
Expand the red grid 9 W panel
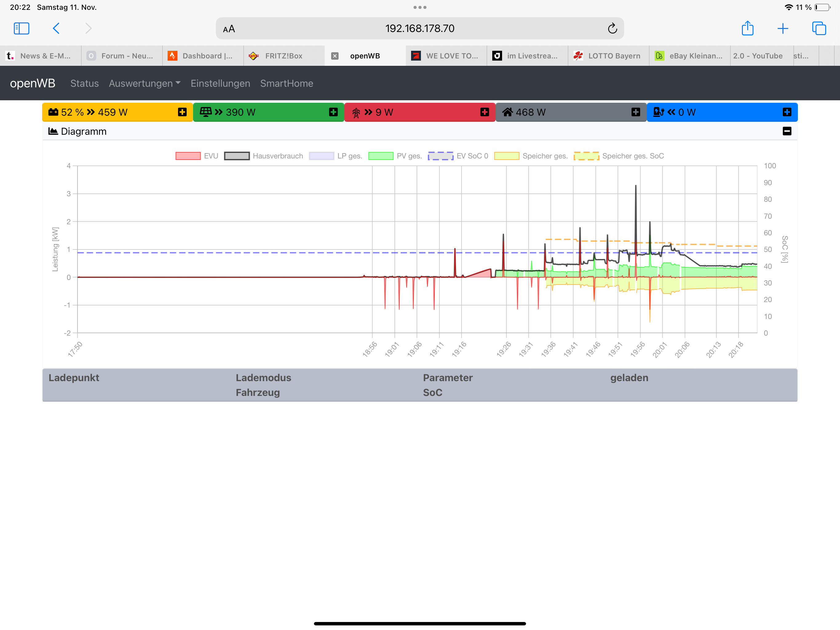point(485,112)
